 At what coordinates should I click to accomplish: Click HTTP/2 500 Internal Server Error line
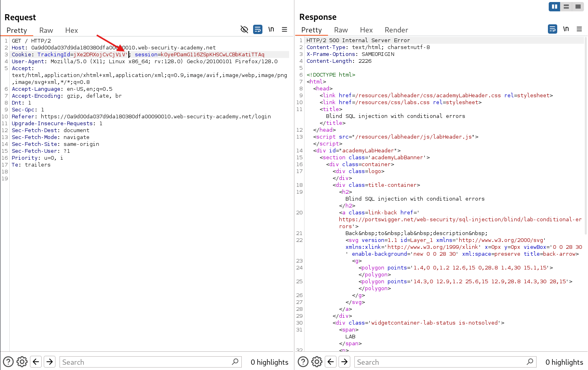358,41
